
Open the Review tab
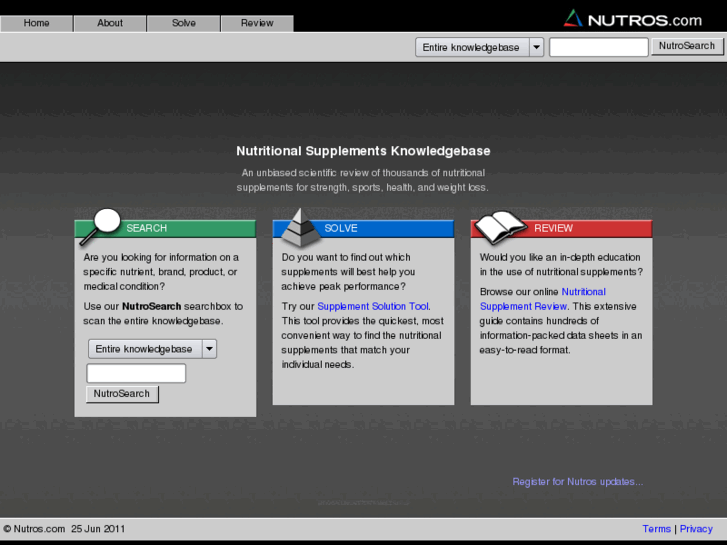[x=257, y=23]
